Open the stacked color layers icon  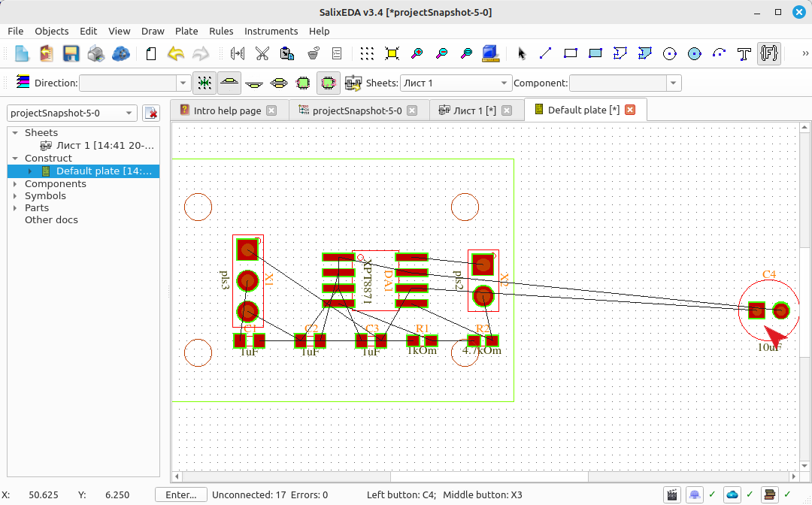[23, 82]
